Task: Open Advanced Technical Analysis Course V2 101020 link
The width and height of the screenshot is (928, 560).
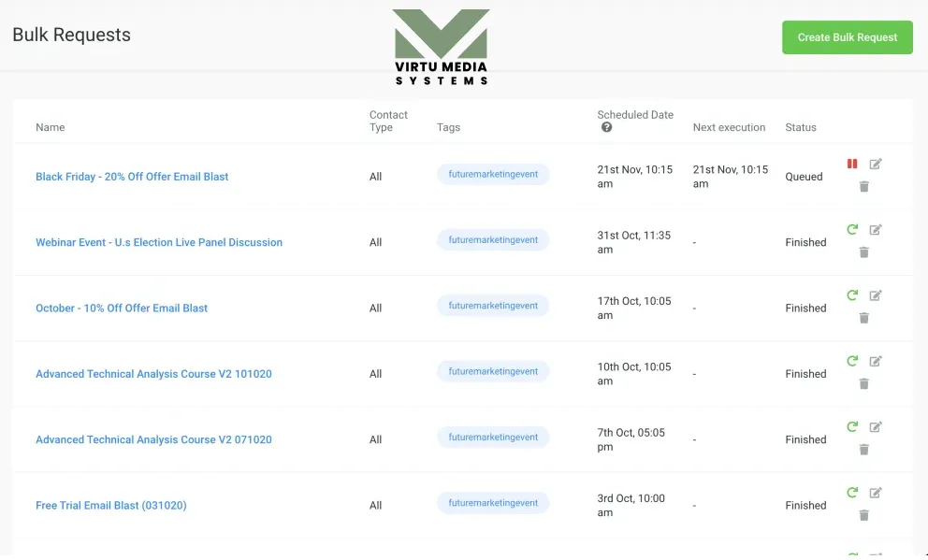Action: click(x=153, y=374)
